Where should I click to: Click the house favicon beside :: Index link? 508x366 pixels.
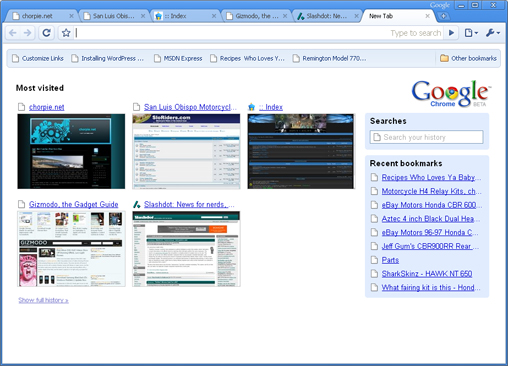[x=252, y=107]
